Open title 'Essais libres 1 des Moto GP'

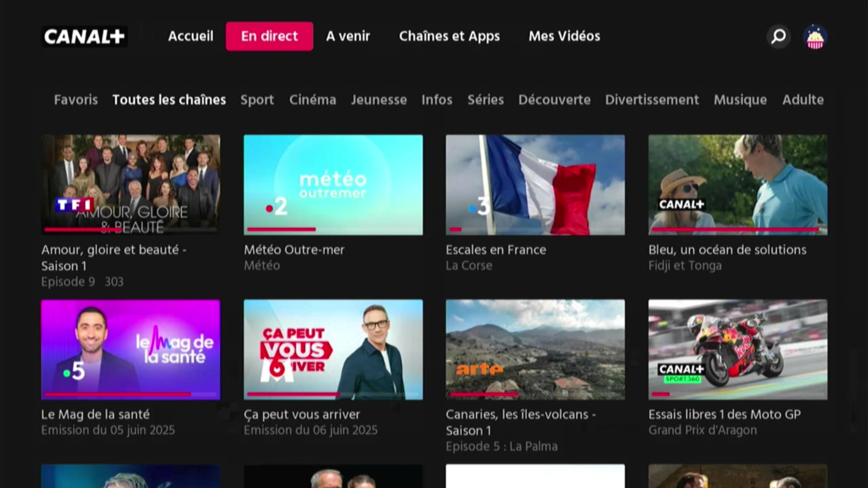click(x=725, y=414)
